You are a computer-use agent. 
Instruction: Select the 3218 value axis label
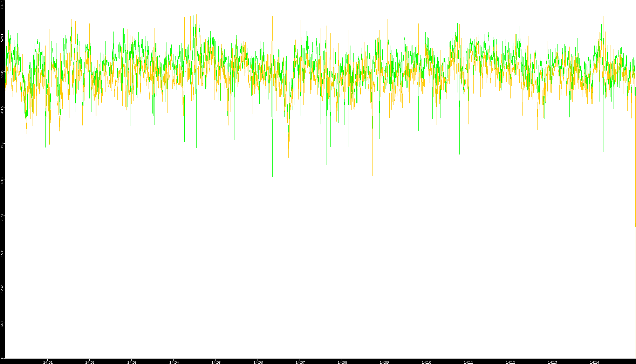(x=2, y=181)
